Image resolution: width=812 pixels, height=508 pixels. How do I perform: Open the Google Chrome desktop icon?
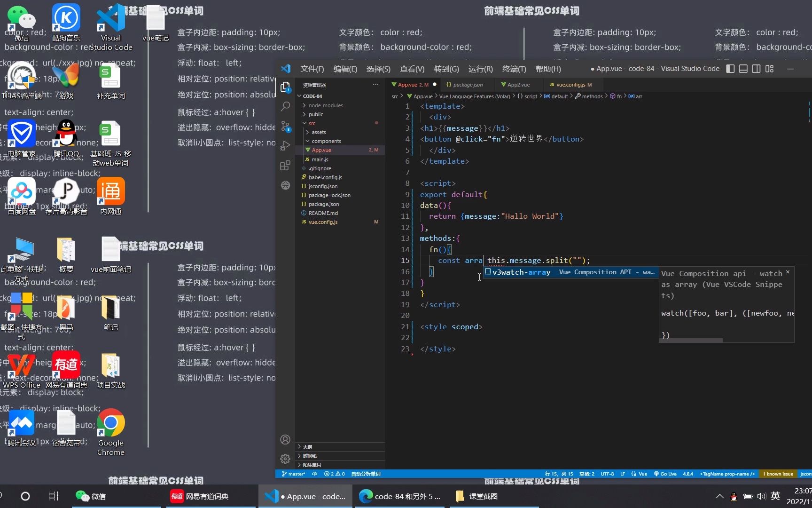[111, 432]
